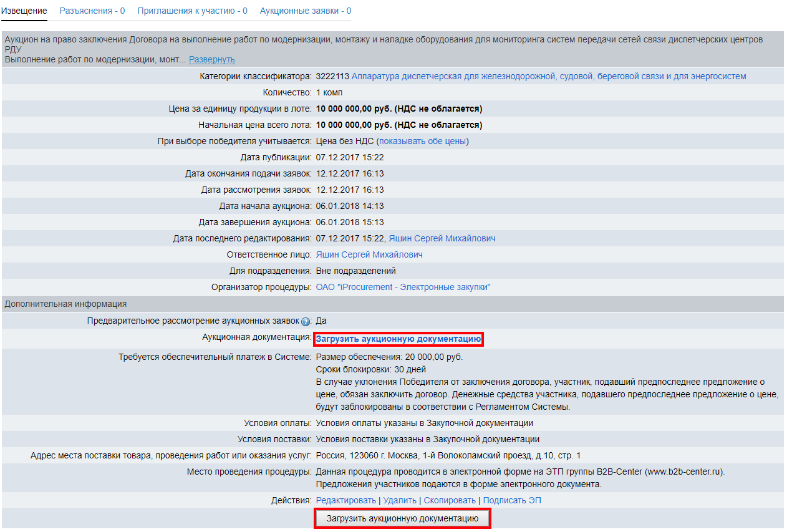The image size is (787, 532).
Task: Open classifier category Аппаратура диспетчерская link
Action: tap(548, 76)
